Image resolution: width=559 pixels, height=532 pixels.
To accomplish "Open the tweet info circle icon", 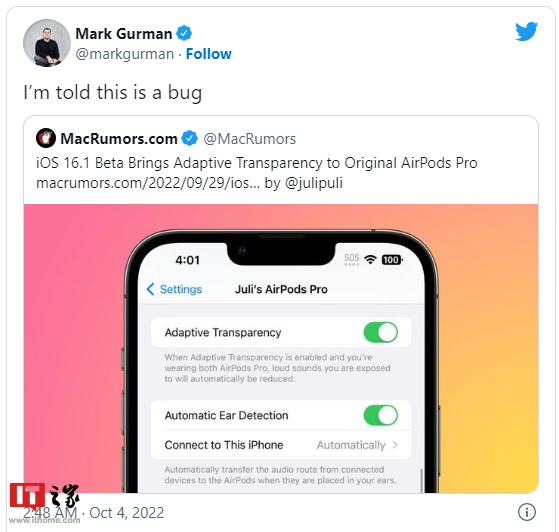I will coord(527,512).
